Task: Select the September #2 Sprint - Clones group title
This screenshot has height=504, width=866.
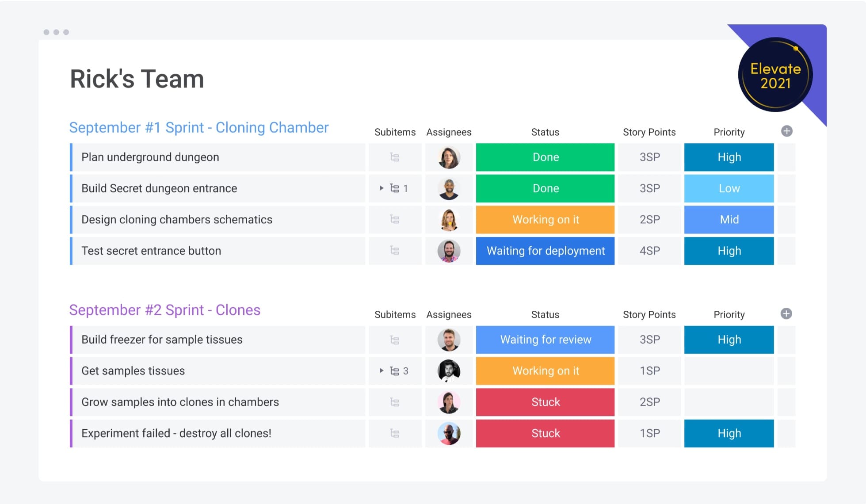Action: [x=164, y=310]
